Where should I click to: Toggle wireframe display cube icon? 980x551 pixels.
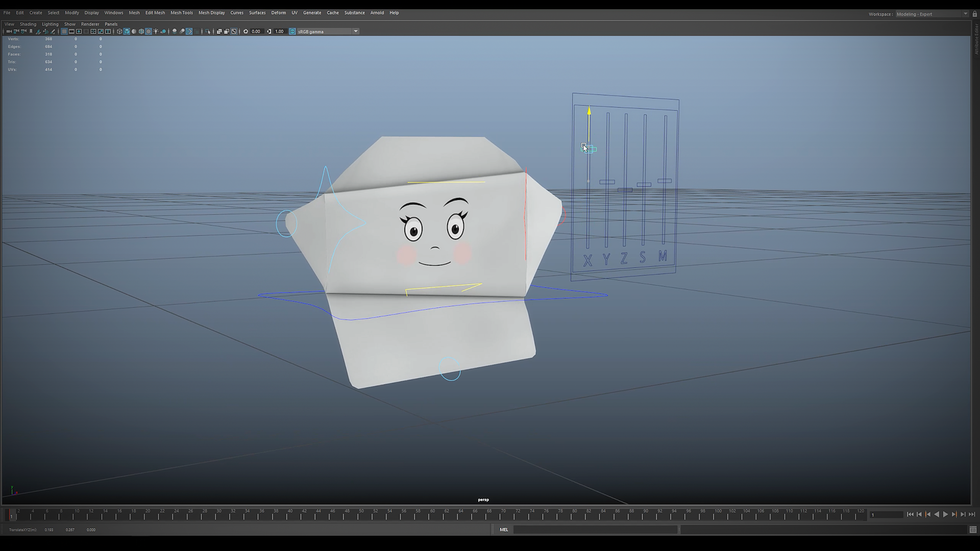click(119, 31)
